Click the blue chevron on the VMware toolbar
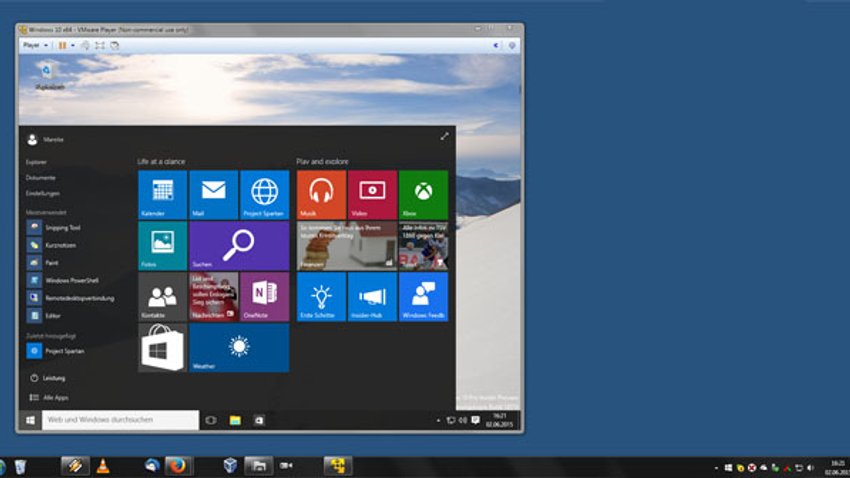Screen dimensions: 850x478 [495, 46]
